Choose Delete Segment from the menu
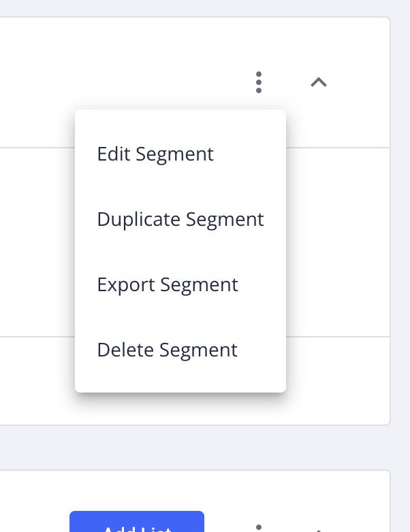 pyautogui.click(x=168, y=350)
